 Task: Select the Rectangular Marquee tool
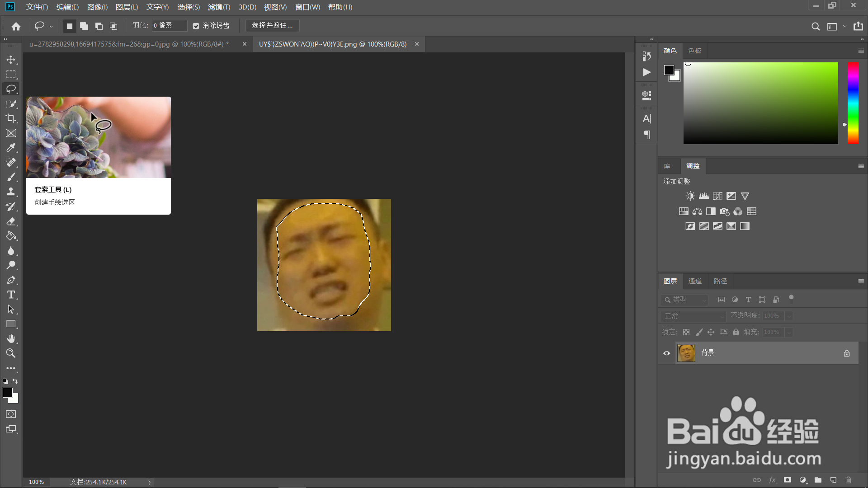(x=11, y=75)
